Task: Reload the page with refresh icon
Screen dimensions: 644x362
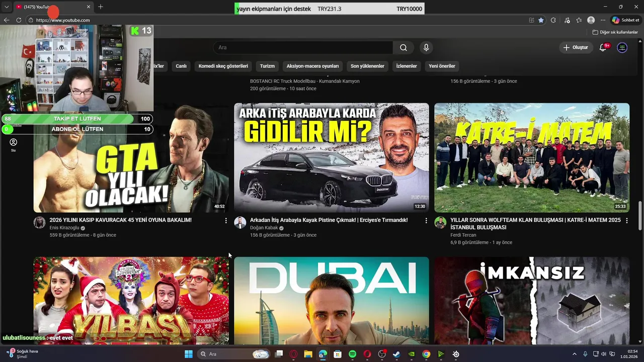Action: [x=19, y=20]
